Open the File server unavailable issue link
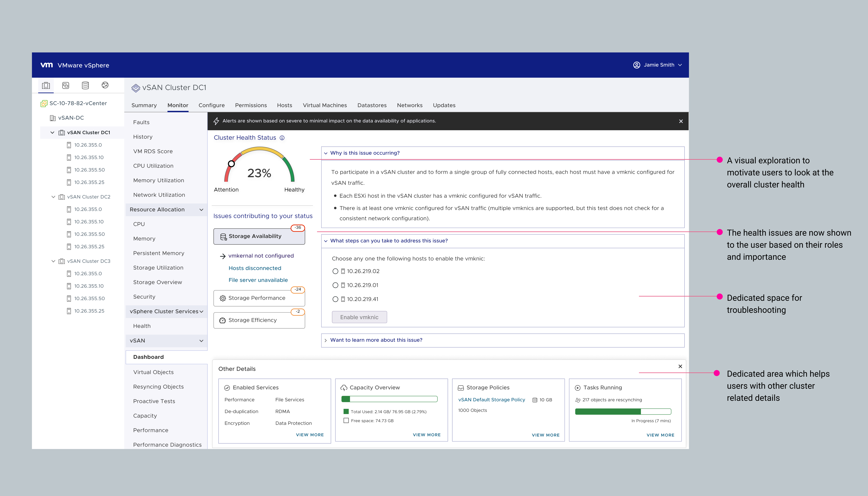The image size is (868, 496). coord(258,280)
